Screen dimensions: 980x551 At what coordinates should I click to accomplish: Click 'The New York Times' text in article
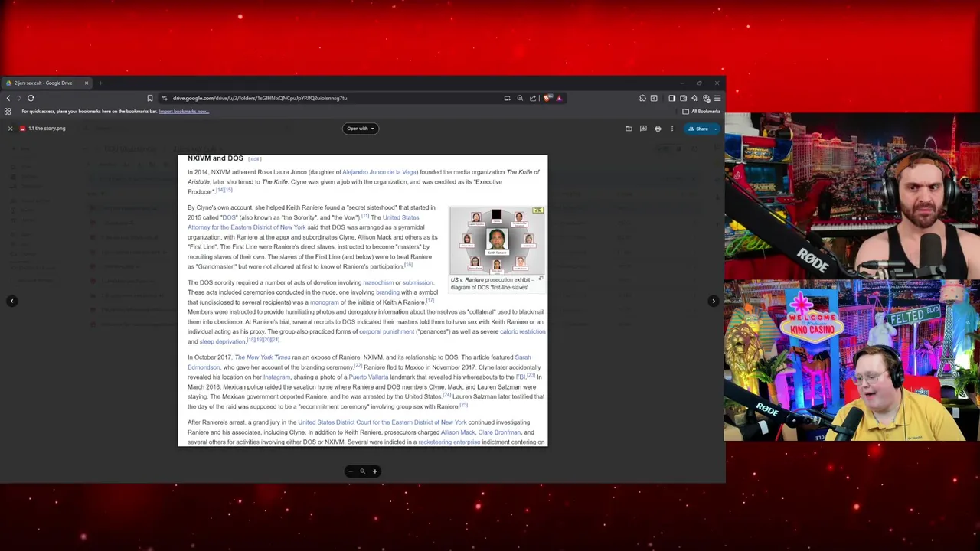point(263,357)
